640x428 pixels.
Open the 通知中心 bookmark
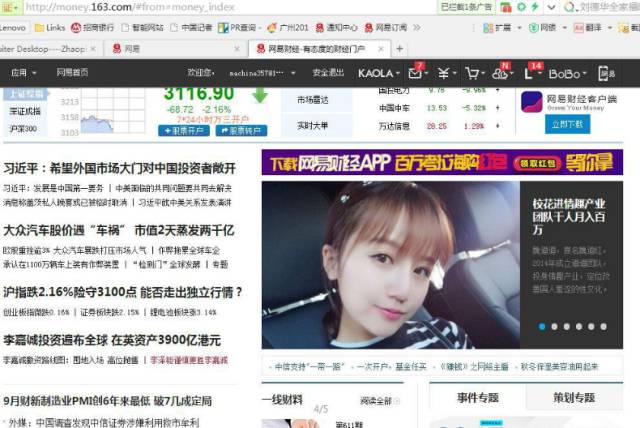pos(337,28)
